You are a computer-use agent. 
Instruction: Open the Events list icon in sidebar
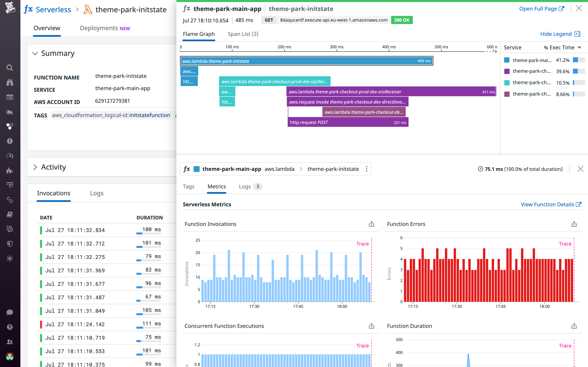click(x=10, y=97)
